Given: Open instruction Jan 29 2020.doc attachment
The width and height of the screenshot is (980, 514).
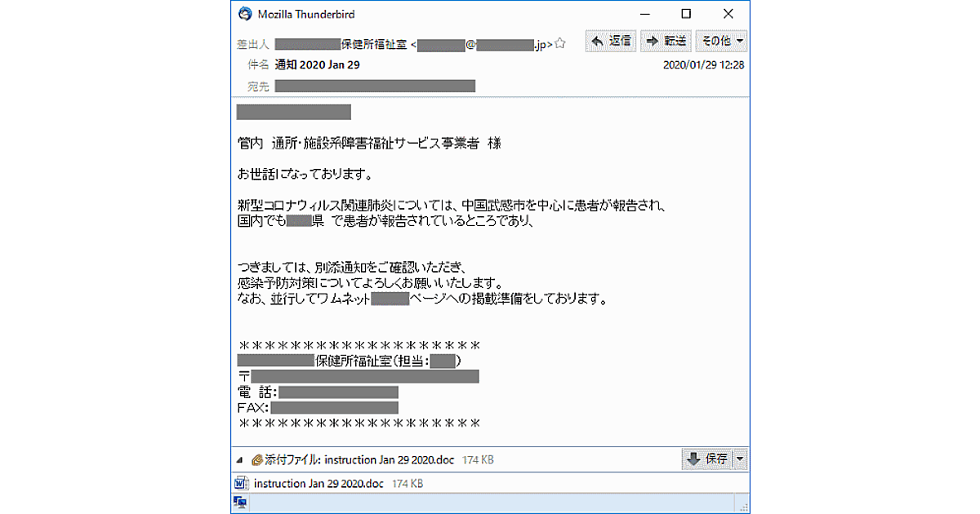Looking at the screenshot, I should pyautogui.click(x=318, y=484).
